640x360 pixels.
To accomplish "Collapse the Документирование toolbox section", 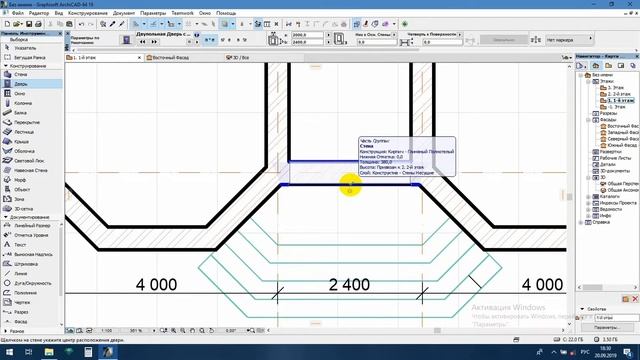I will point(6,217).
